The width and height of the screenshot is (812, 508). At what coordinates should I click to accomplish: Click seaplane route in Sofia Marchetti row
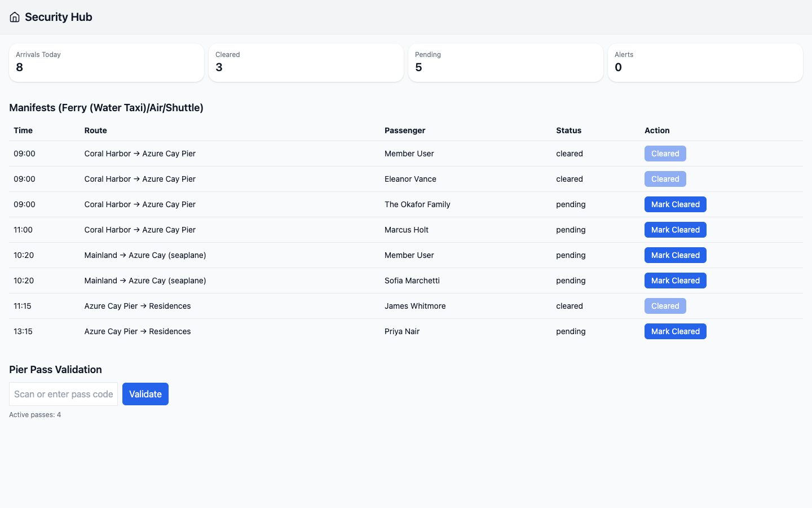pos(145,281)
